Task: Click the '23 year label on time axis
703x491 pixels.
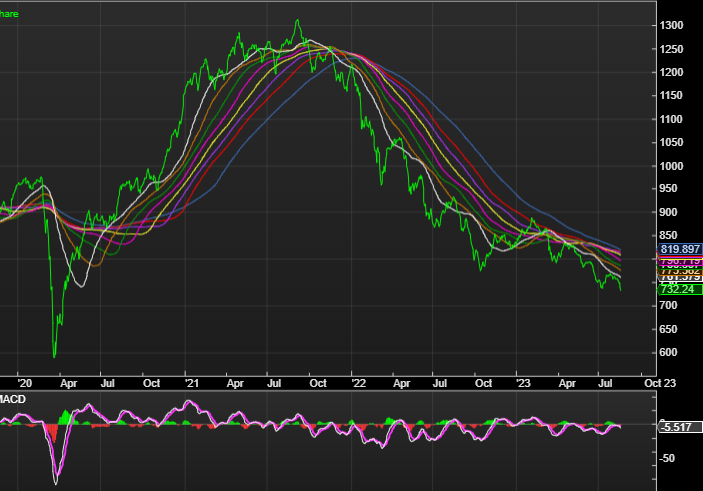Action: pos(523,383)
